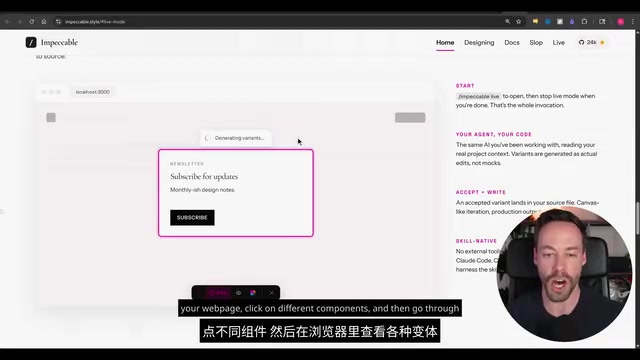Open the Docs nav tab
640x360 pixels.
click(x=512, y=42)
